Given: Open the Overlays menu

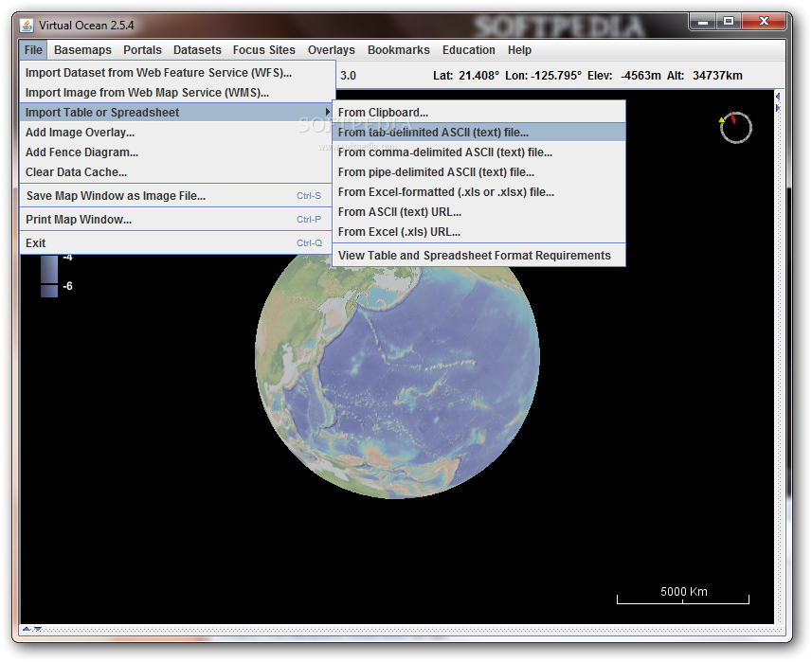Looking at the screenshot, I should click(x=332, y=49).
